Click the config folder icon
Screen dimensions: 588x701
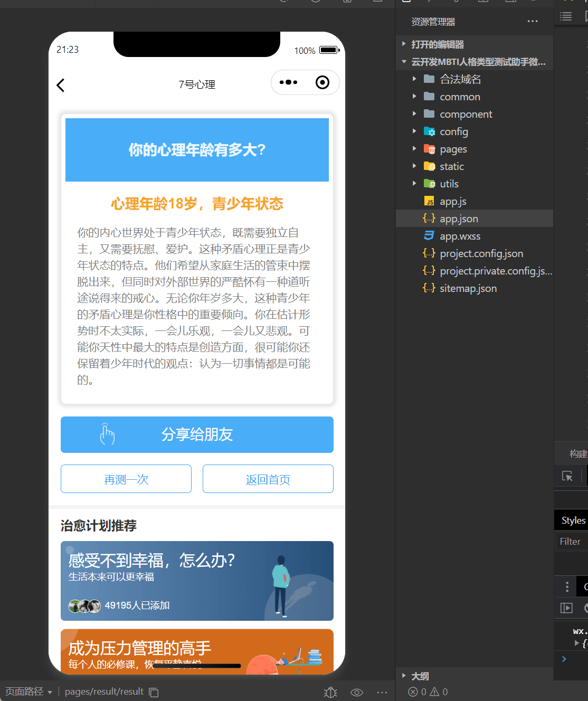(429, 131)
